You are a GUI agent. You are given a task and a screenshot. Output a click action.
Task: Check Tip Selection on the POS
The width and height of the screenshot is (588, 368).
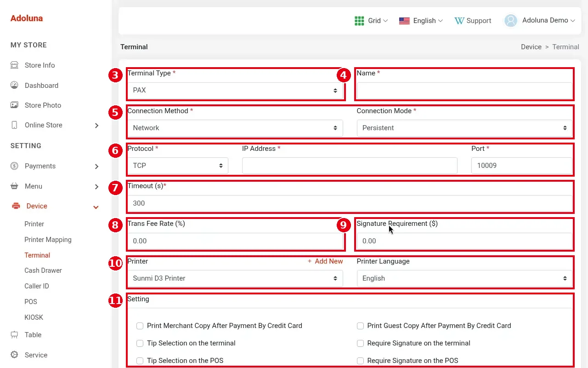pyautogui.click(x=140, y=361)
